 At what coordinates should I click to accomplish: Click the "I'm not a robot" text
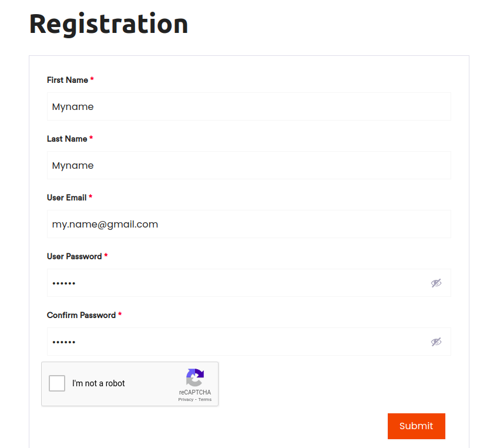click(x=99, y=383)
